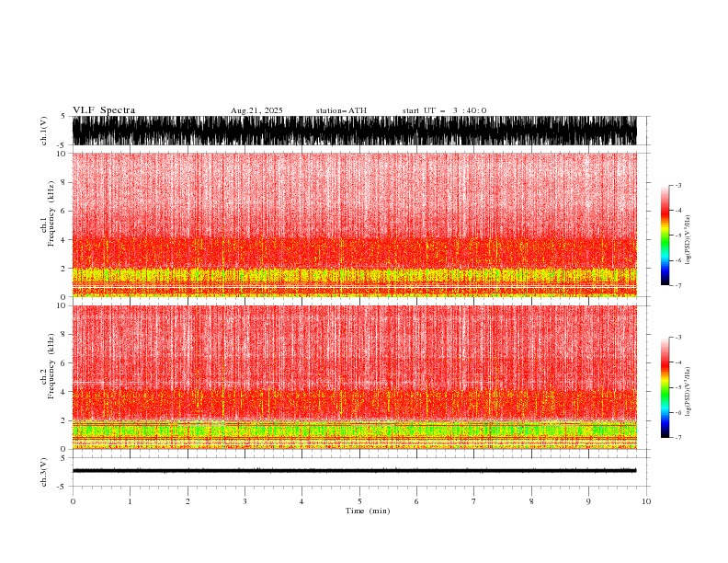The width and height of the screenshot is (728, 563).
Task: Click the ch.2 color bar log(PSD)(V²/Hz) caption
Action: pos(688,392)
